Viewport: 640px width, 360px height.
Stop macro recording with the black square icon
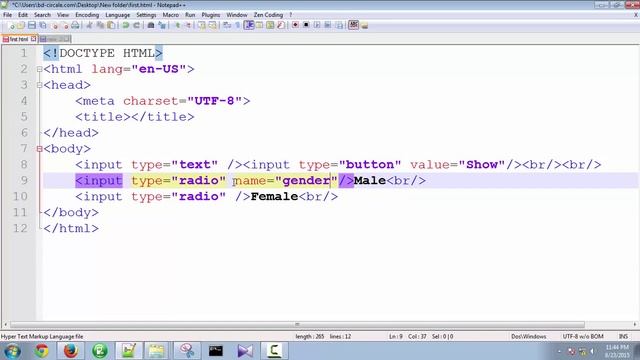pyautogui.click(x=306, y=25)
